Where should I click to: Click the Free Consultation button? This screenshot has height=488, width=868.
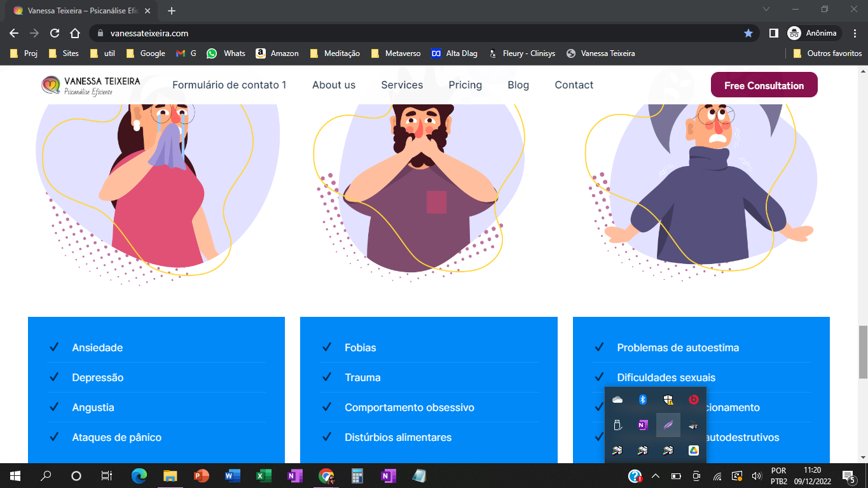pyautogui.click(x=764, y=85)
